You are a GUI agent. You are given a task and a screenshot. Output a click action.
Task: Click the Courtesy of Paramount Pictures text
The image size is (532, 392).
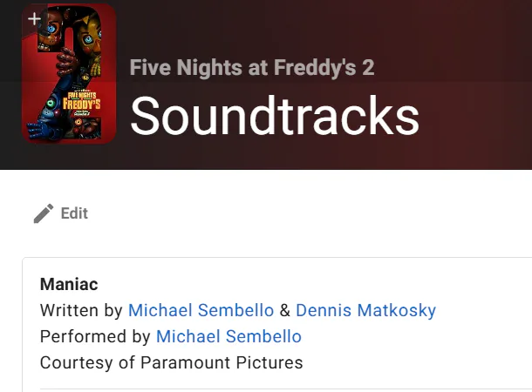[171, 362]
